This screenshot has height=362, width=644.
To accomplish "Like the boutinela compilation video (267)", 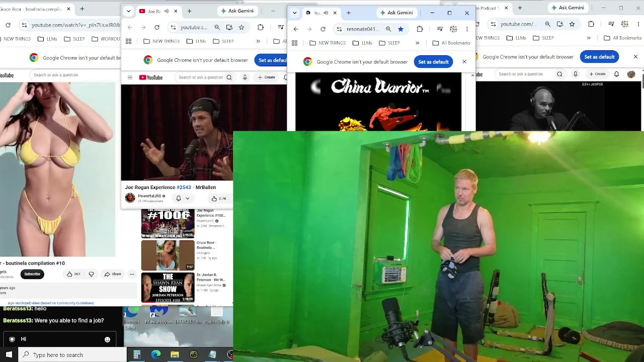I will 73,274.
